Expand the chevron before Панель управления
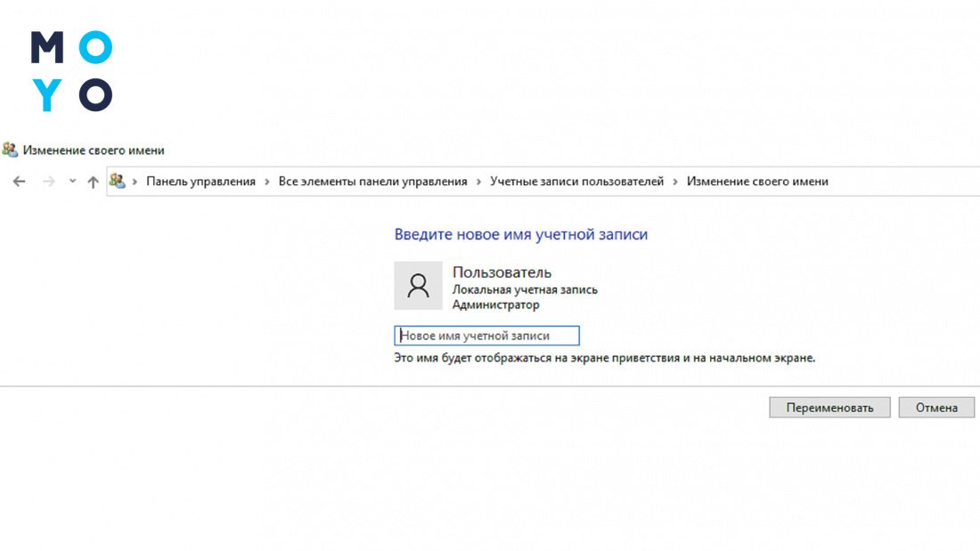The image size is (980, 551). [x=135, y=182]
